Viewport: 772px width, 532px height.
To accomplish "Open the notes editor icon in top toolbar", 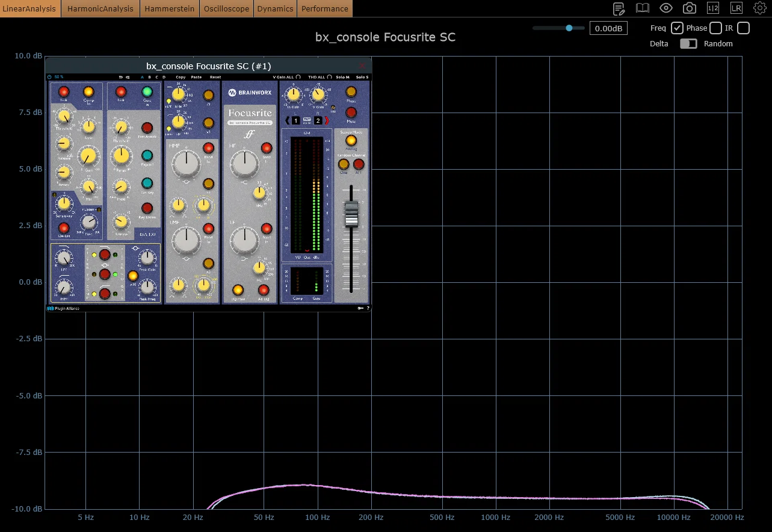I will [619, 8].
